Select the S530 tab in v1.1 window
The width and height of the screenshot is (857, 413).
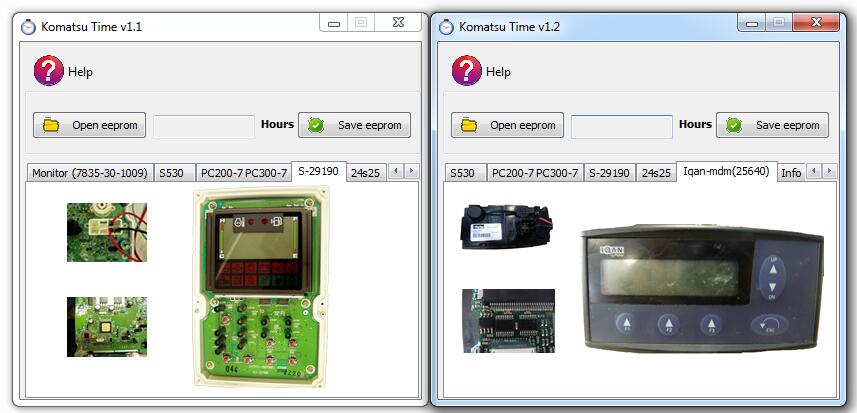coord(174,173)
